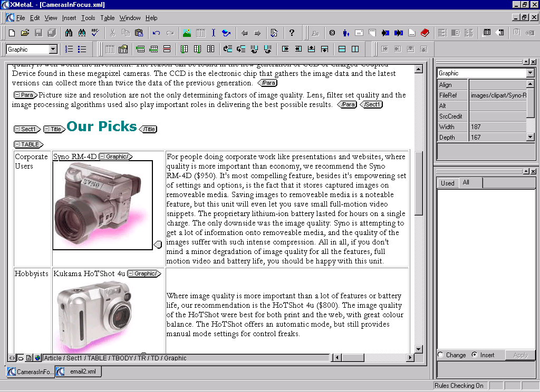Open table properties icon

[123, 49]
